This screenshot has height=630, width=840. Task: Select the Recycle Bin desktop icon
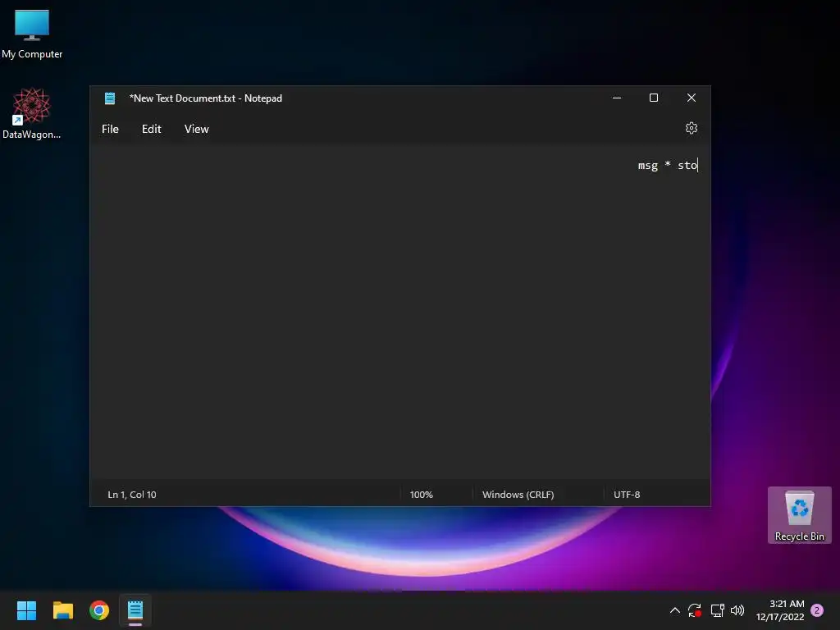click(799, 515)
